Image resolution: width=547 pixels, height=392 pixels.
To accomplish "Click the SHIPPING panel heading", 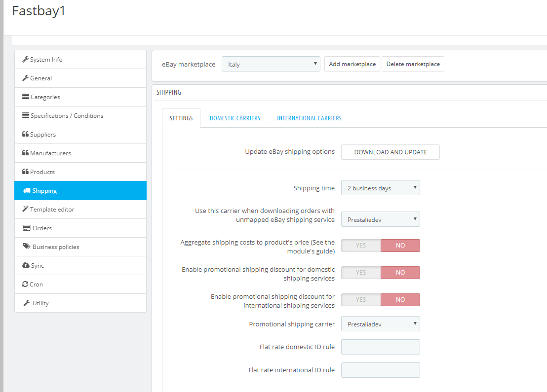I will pyautogui.click(x=168, y=92).
